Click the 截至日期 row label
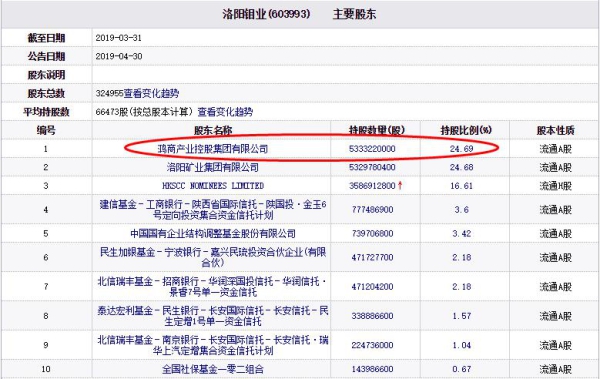Image resolution: width=600 pixels, height=379 pixels. (46, 38)
